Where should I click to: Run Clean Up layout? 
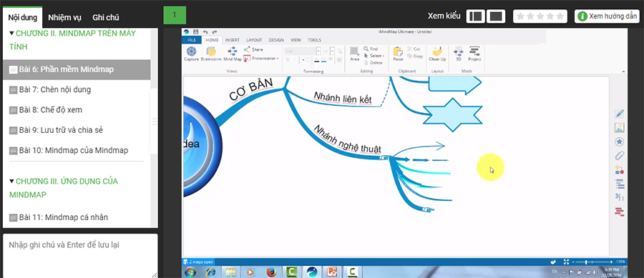(437, 54)
